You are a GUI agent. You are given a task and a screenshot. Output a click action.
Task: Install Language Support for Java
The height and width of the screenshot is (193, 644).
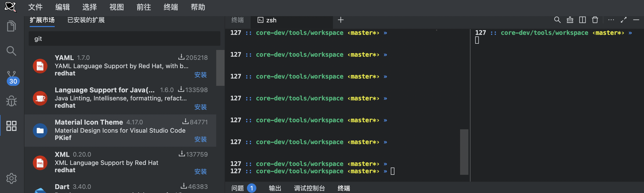click(x=201, y=107)
